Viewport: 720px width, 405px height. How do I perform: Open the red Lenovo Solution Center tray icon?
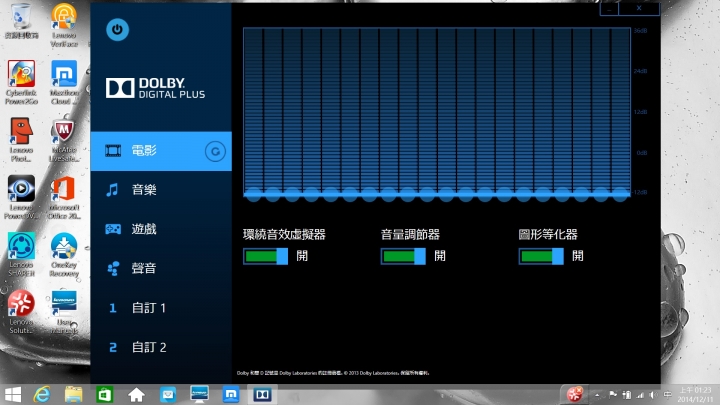tap(574, 394)
